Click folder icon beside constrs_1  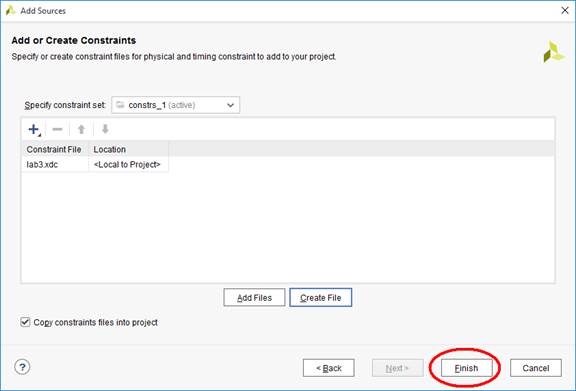(120, 105)
